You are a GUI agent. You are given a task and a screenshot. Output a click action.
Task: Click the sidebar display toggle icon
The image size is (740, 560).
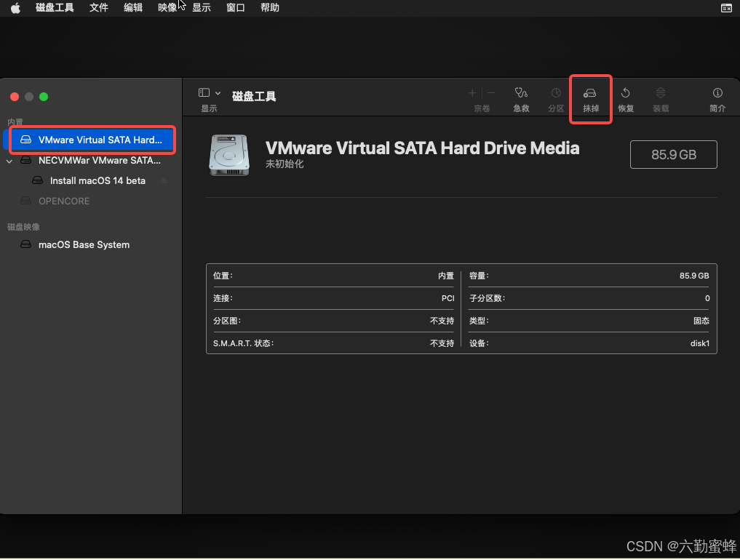204,92
